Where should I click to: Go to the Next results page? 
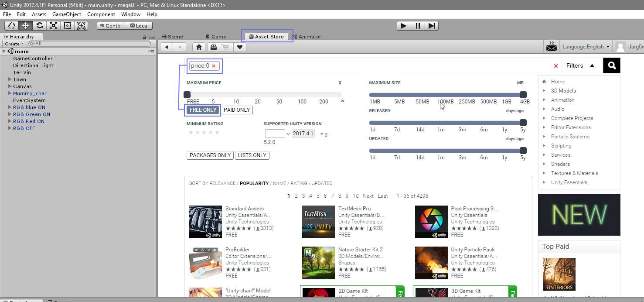click(368, 196)
